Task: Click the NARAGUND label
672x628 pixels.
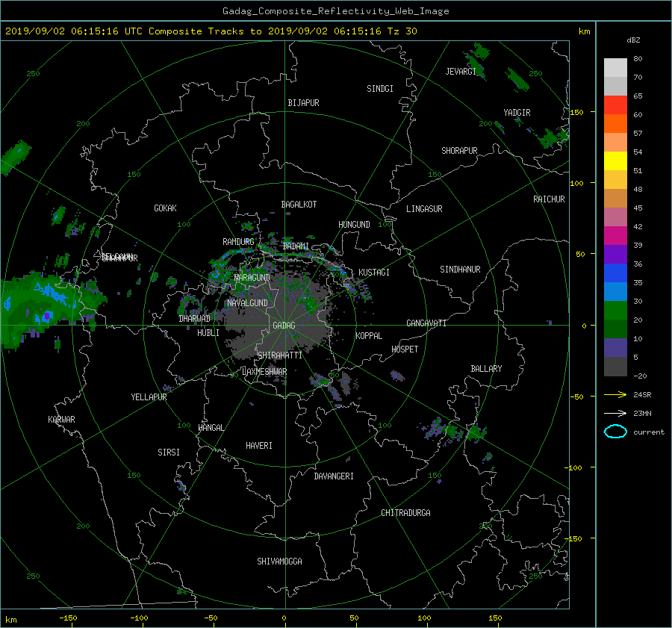Action: [252, 278]
